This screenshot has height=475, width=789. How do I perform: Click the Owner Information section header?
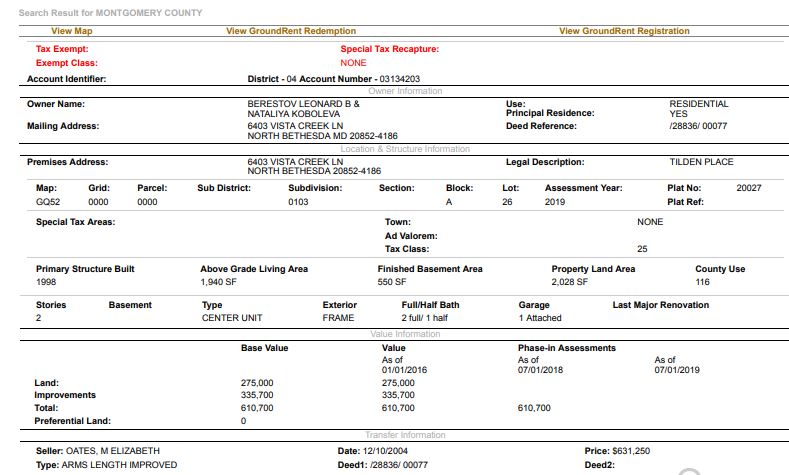tap(405, 91)
